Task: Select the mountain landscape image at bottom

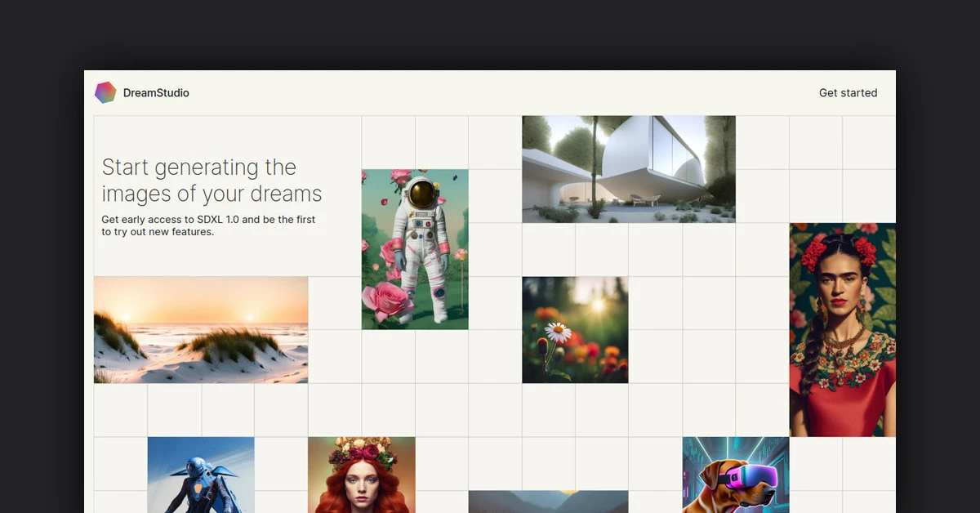Action: pyautogui.click(x=548, y=502)
